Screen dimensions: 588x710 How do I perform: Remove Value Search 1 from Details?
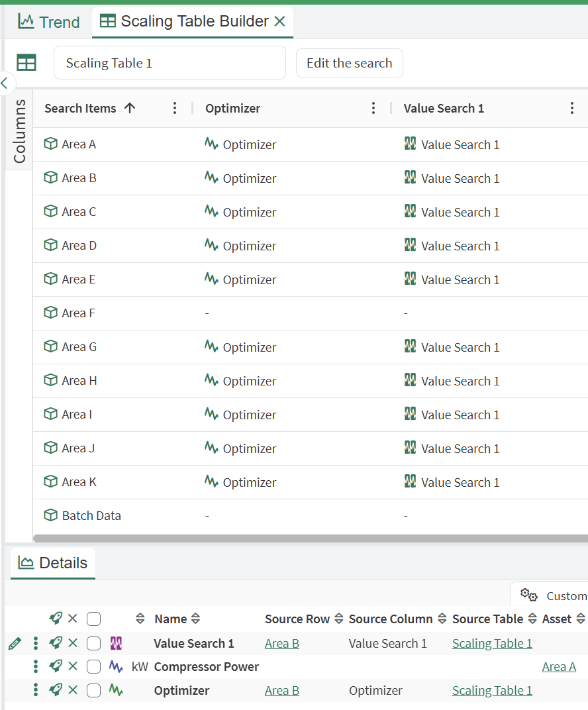coord(72,643)
